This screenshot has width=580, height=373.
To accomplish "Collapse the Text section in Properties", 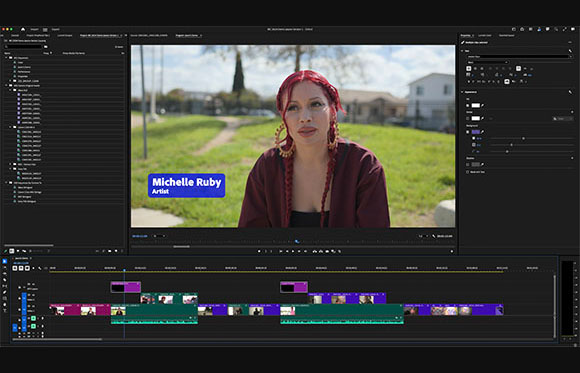I will [462, 51].
